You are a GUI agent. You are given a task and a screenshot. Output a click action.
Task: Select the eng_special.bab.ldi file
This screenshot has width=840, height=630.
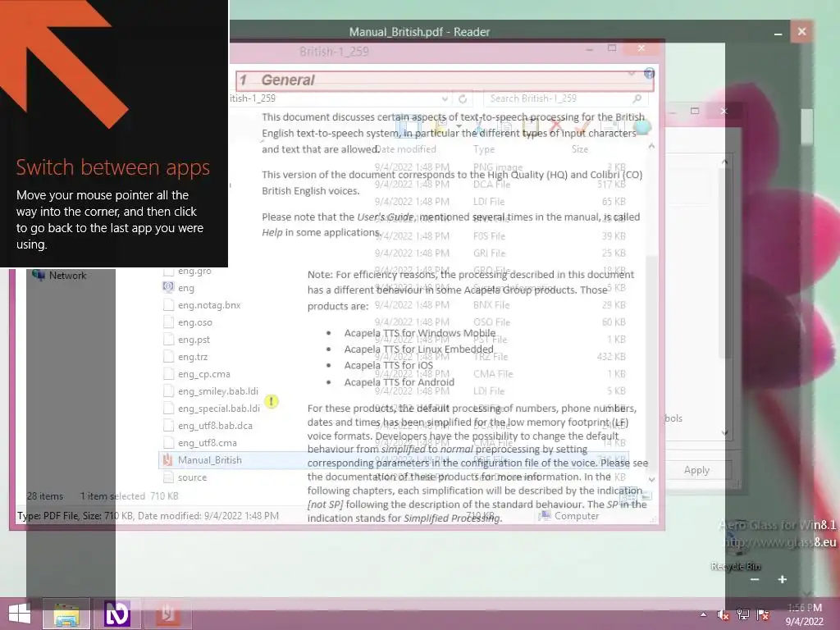pos(218,409)
